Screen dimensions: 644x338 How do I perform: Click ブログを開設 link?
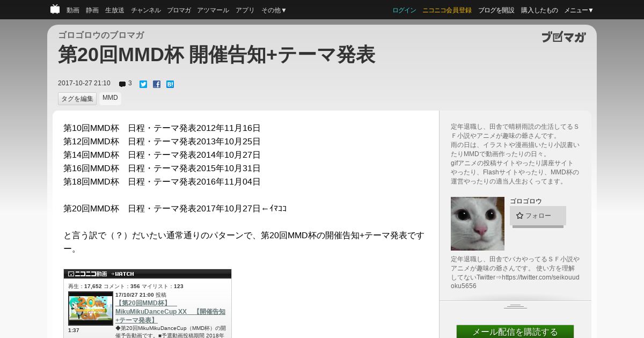coord(496,10)
